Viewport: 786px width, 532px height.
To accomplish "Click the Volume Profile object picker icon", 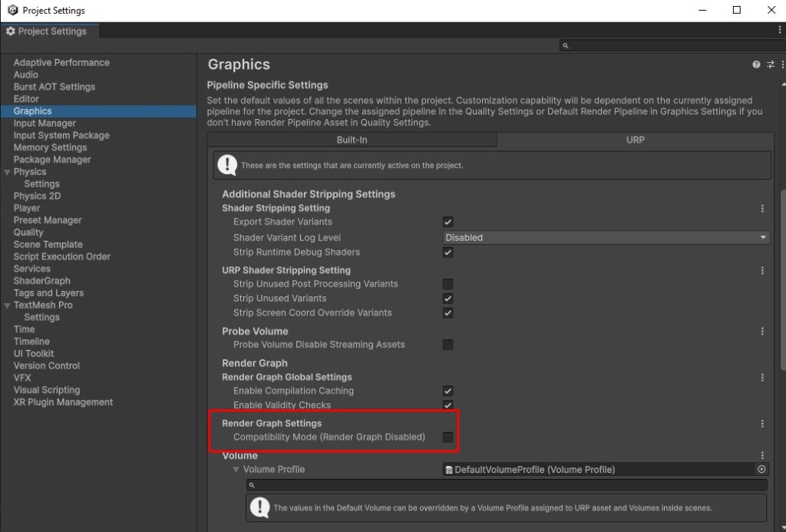I will click(x=761, y=469).
